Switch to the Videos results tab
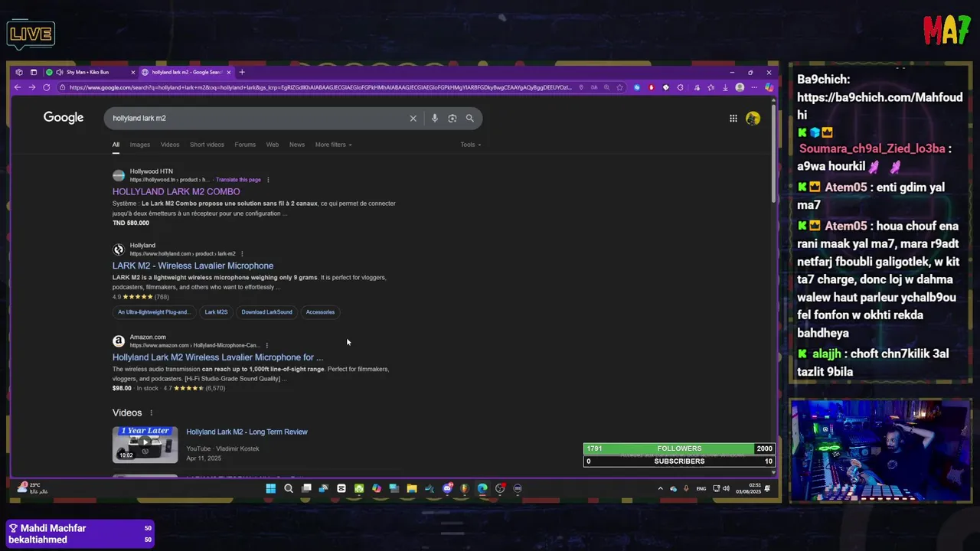980x551 pixels. click(170, 145)
